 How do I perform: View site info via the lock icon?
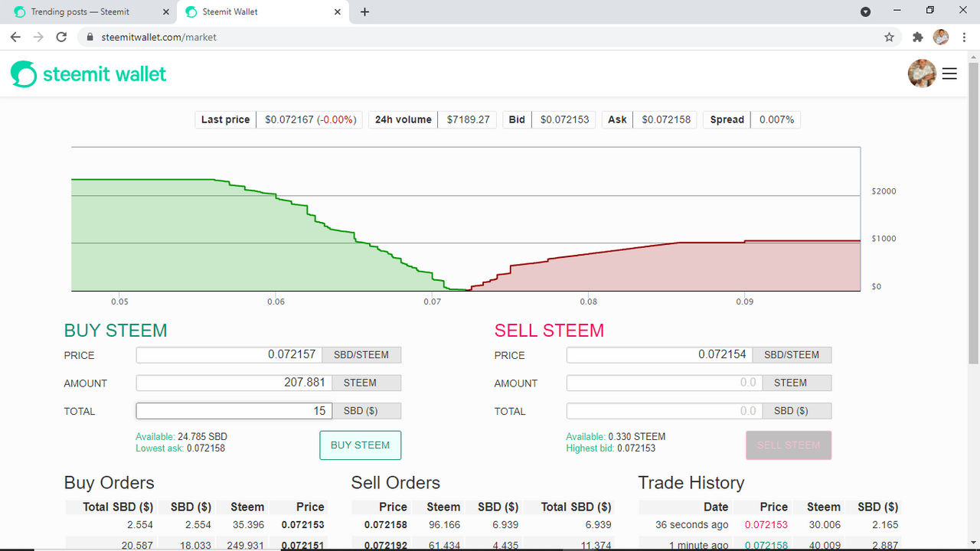90,37
